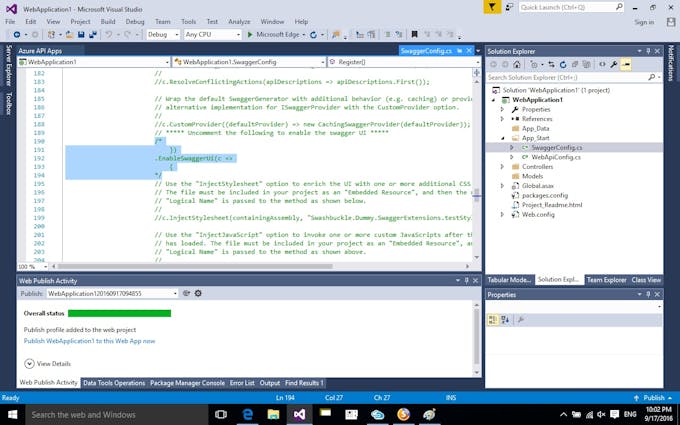Open the Tools menu
The height and width of the screenshot is (425, 680).
[188, 21]
